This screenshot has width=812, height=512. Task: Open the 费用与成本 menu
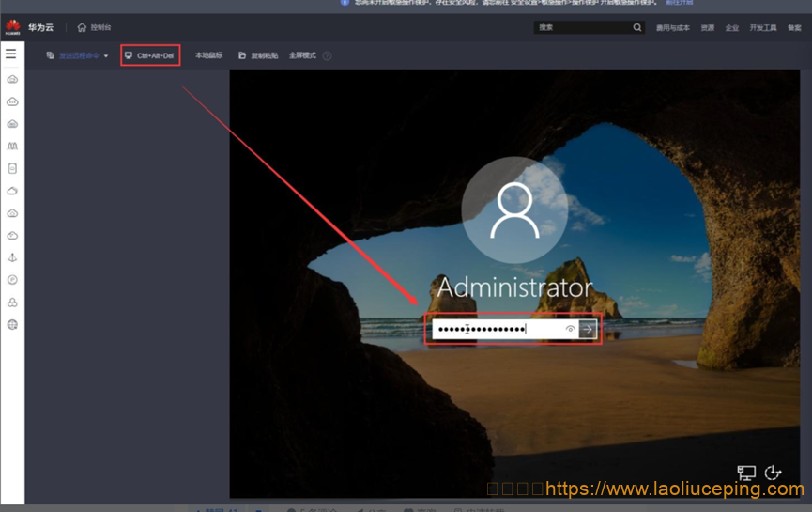click(x=672, y=28)
